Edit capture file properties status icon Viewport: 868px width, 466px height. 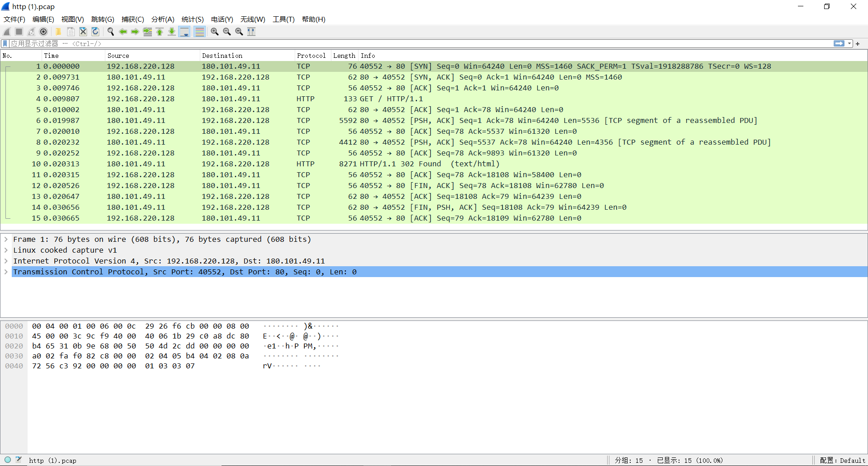click(19, 460)
